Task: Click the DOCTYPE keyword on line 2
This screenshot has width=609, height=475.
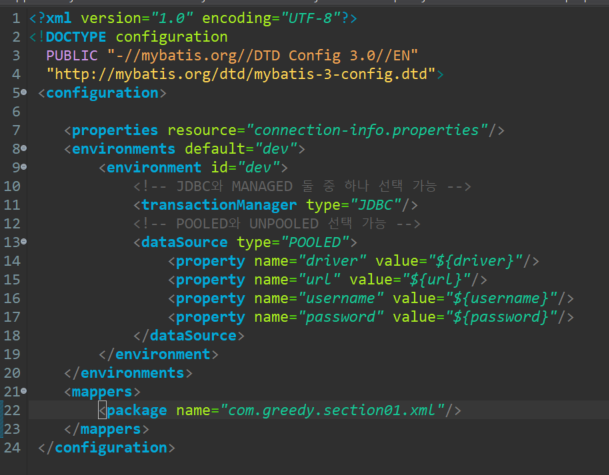Action: click(x=76, y=37)
